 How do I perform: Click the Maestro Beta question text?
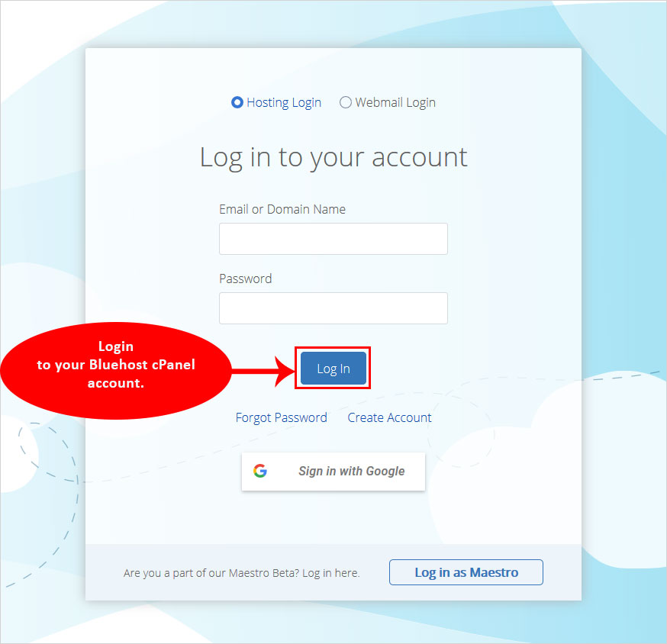(x=242, y=573)
